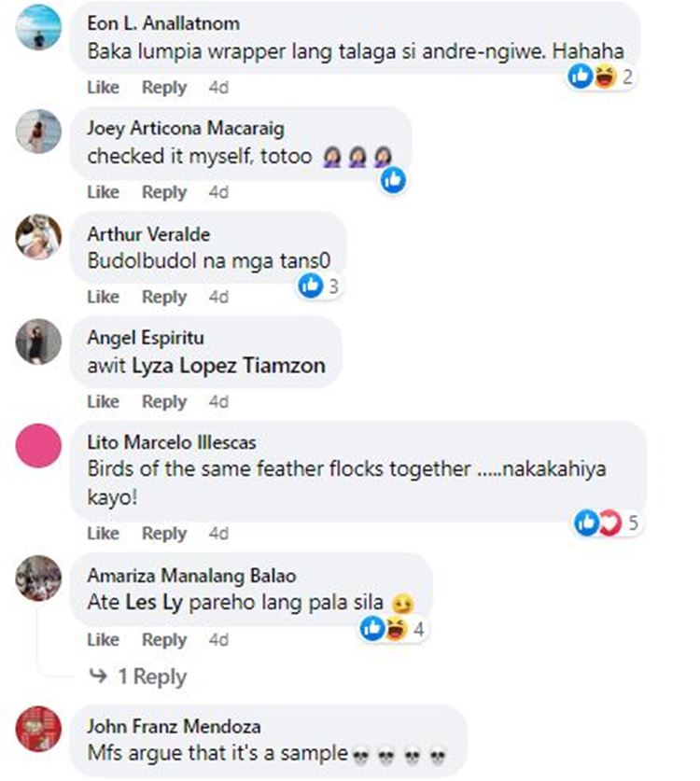Click the like reaction icon on Joey's comment
Image resolution: width=700 pixels, height=781 pixels.
coord(393,180)
